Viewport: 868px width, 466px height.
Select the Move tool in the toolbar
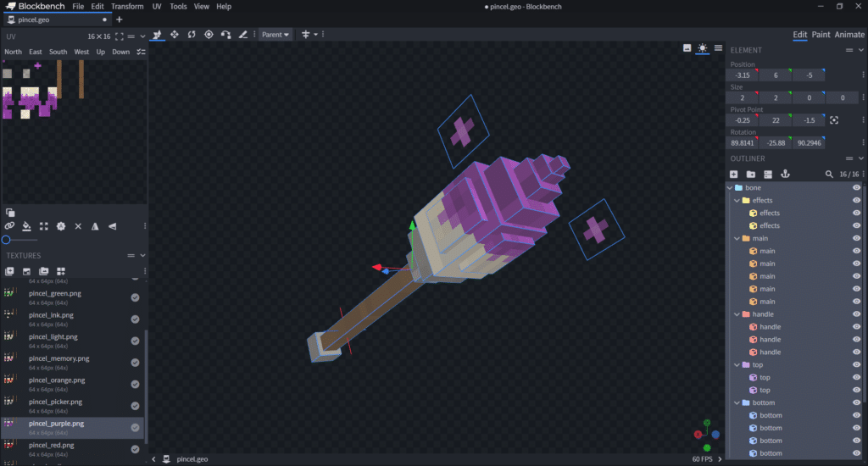[157, 34]
